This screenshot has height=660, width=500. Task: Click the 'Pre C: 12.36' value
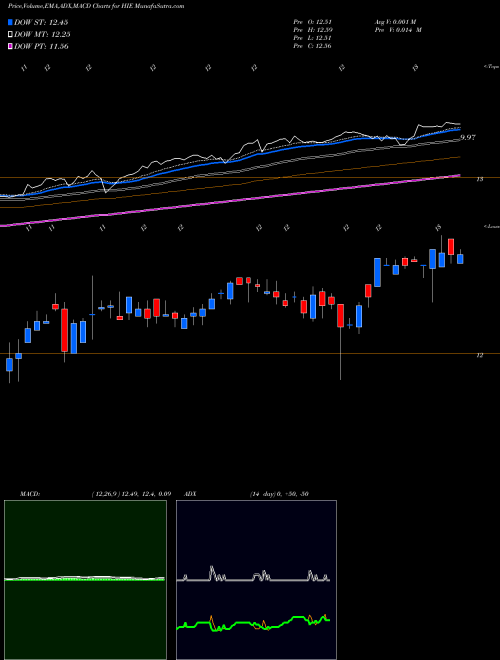(x=312, y=46)
